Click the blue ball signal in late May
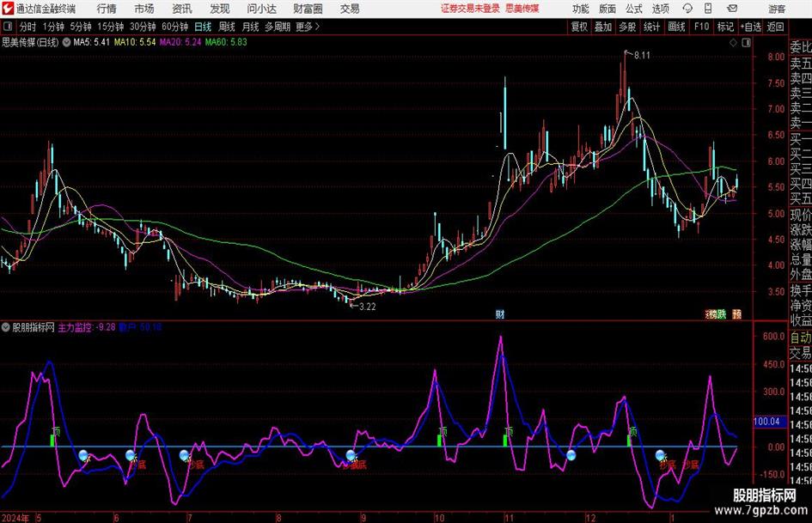 click(83, 455)
